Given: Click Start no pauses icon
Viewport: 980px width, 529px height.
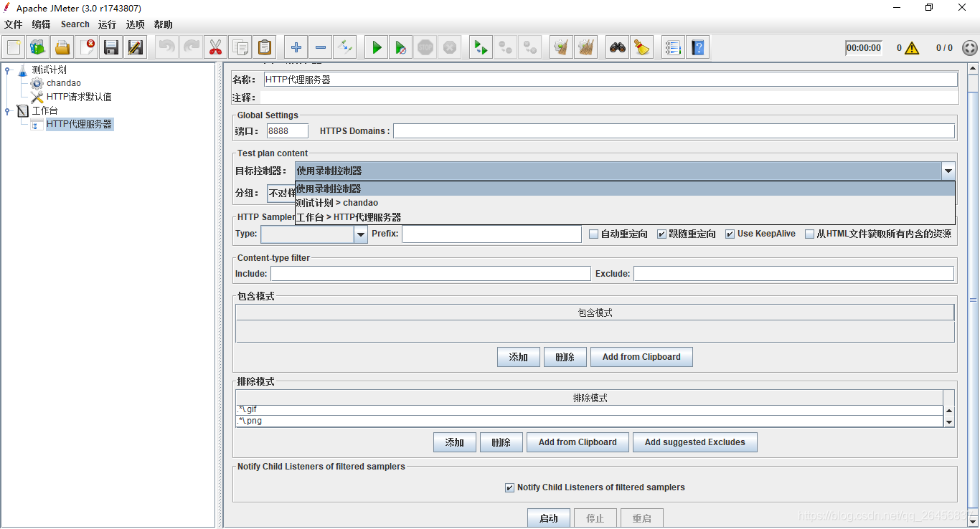Looking at the screenshot, I should (x=400, y=48).
